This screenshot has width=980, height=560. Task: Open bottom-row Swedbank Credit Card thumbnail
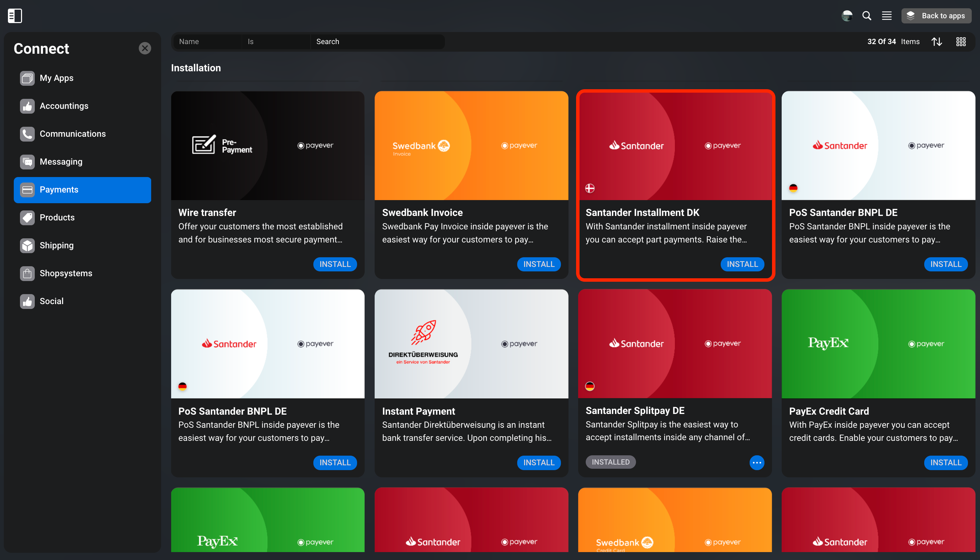click(x=675, y=520)
